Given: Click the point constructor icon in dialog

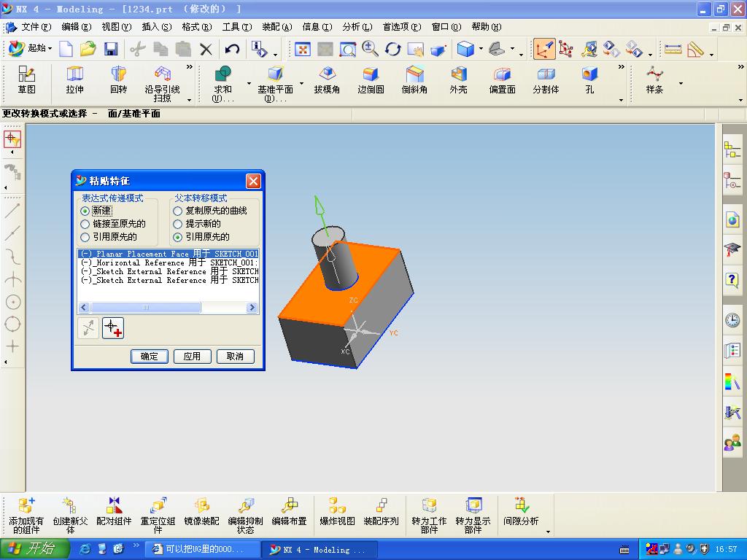Looking at the screenshot, I should [113, 328].
